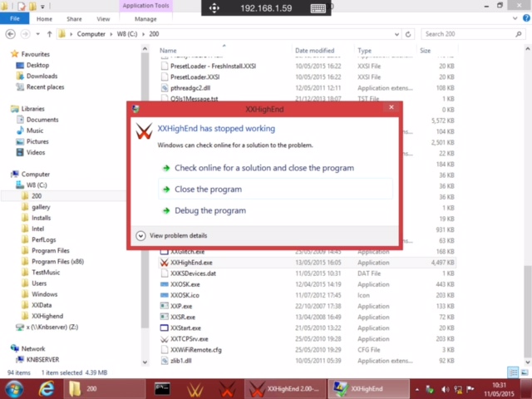
Task: Go up one folder level
Action: point(50,34)
